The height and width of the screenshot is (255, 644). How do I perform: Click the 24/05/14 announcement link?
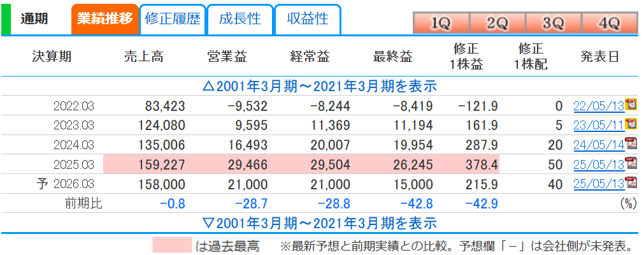[598, 145]
